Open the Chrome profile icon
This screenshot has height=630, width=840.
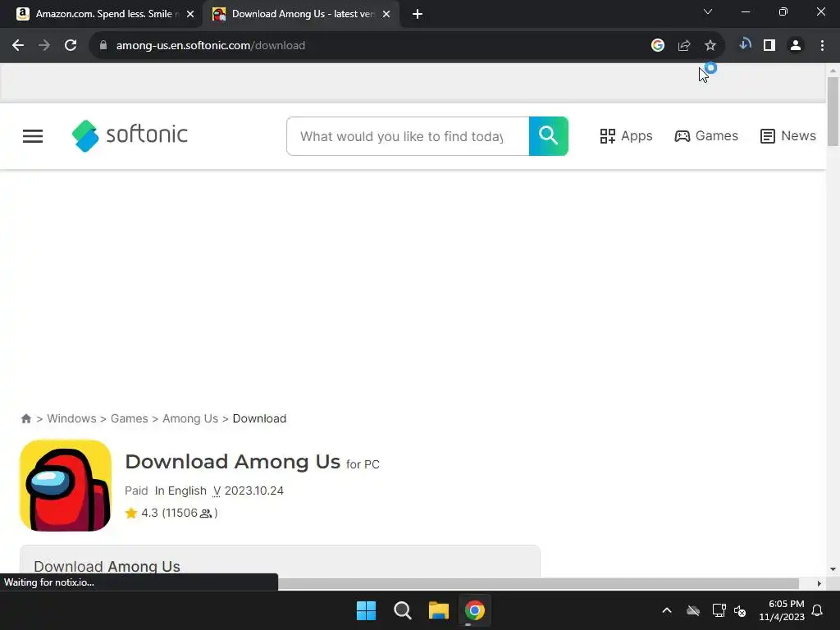tap(796, 46)
